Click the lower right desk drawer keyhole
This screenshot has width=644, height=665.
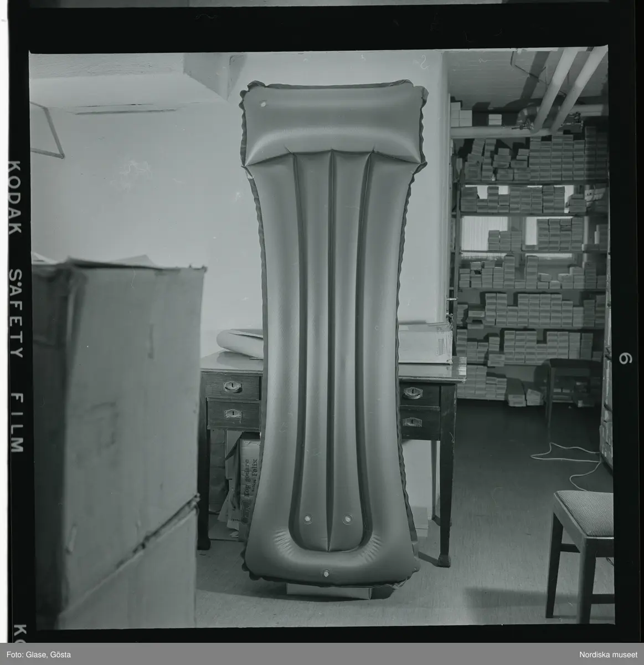[412, 422]
